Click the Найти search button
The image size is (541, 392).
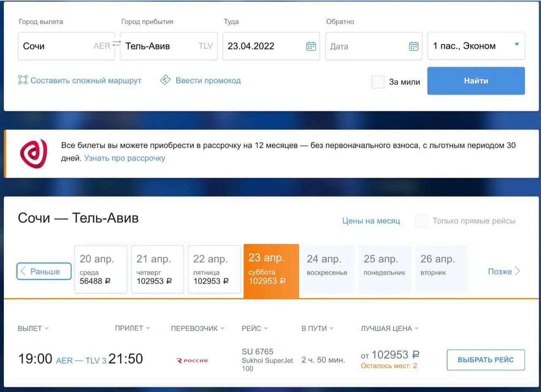click(x=476, y=81)
